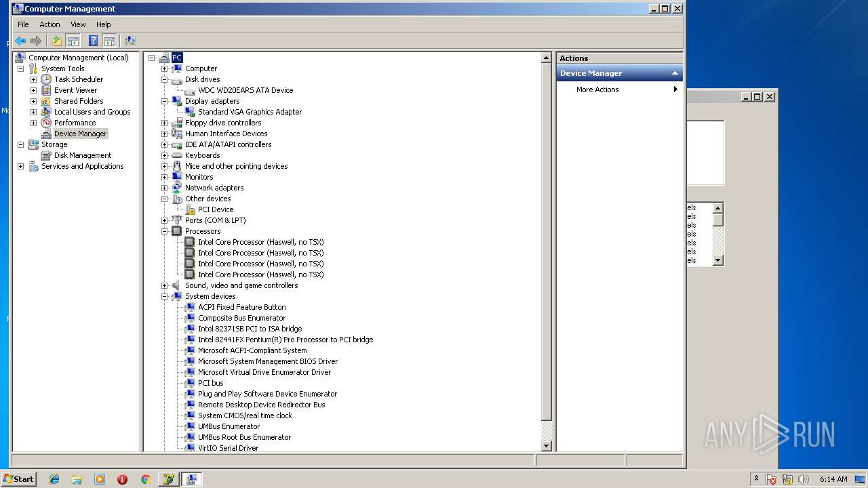Select Sound, video and game controllers
This screenshot has width=868, height=488.
tap(241, 285)
